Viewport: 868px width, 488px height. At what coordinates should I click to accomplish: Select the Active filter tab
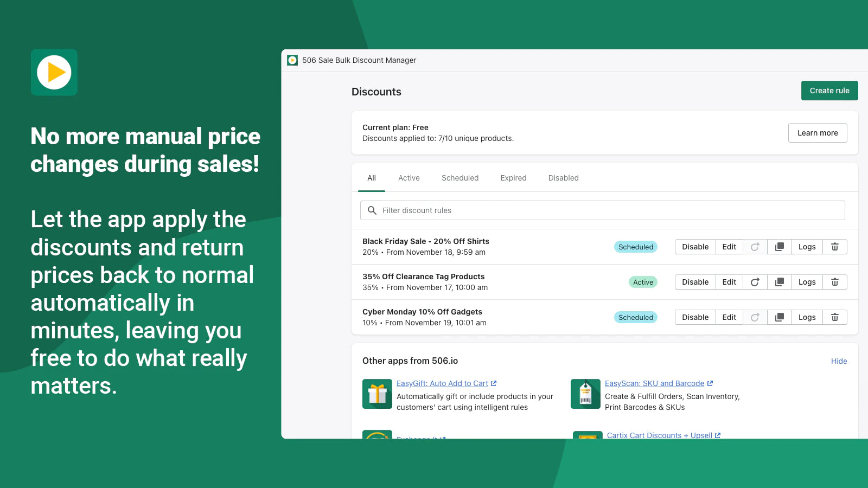point(409,178)
